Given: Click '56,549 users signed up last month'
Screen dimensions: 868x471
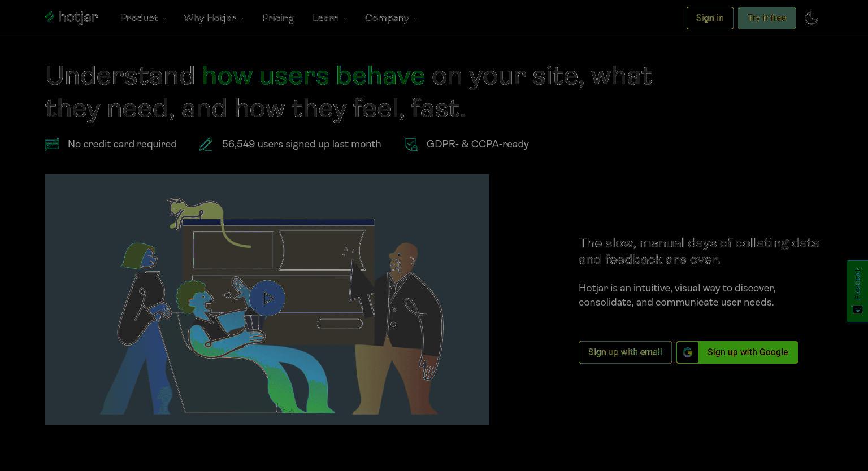Looking at the screenshot, I should click(301, 145).
